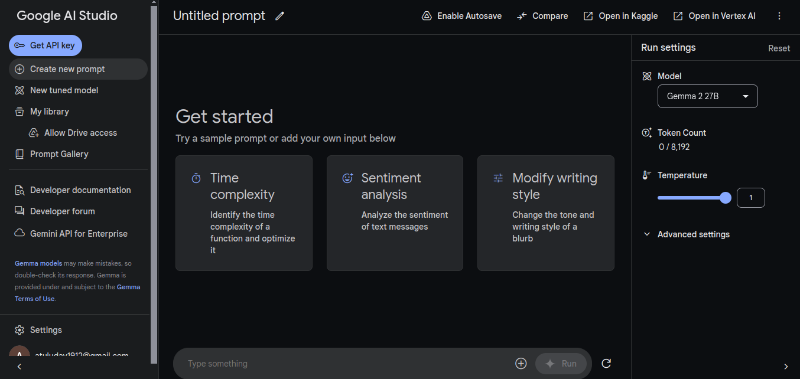Open the Modify writing style sample
Viewport: 800px width, 379px height.
point(546,213)
